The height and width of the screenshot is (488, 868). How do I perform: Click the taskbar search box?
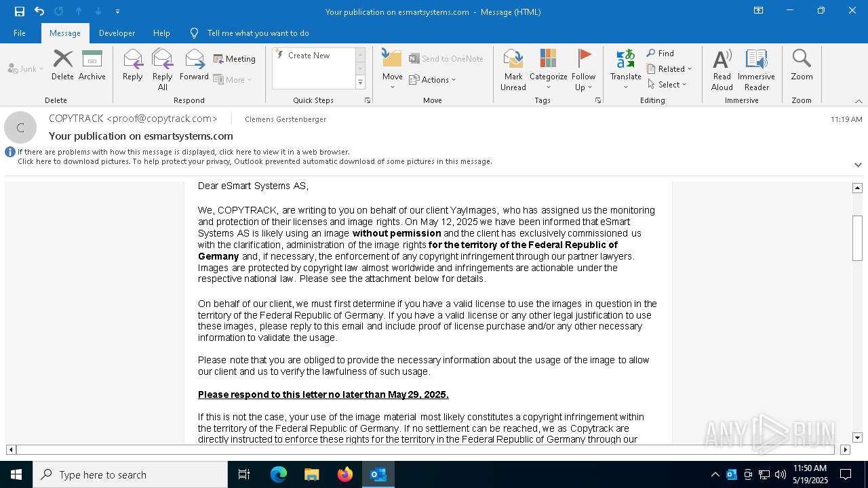[130, 474]
